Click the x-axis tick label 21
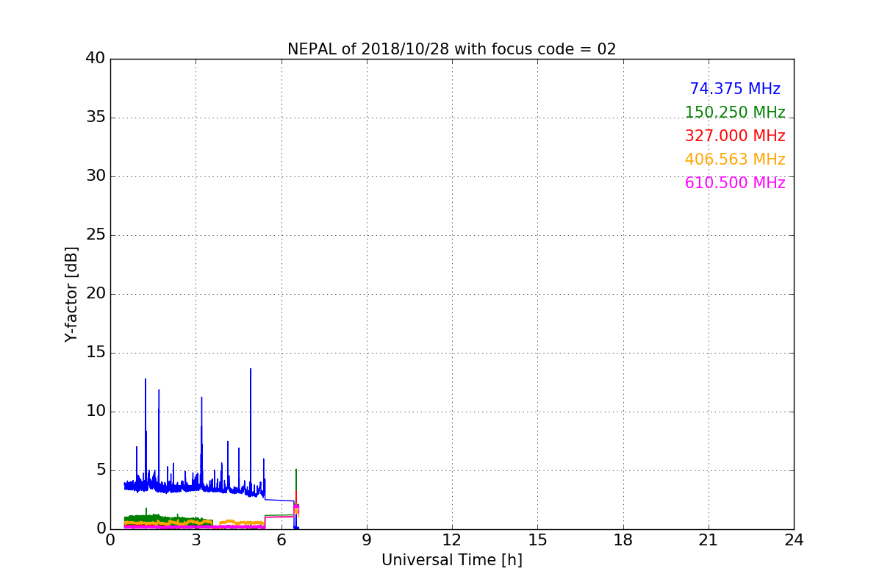Viewport: 882px width, 588px height. pyautogui.click(x=709, y=540)
